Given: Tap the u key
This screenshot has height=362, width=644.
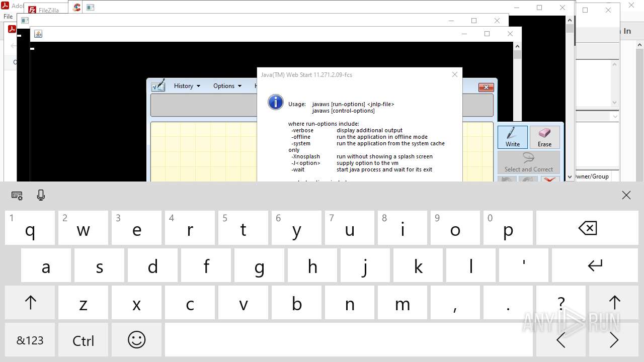Looking at the screenshot, I should (349, 228).
